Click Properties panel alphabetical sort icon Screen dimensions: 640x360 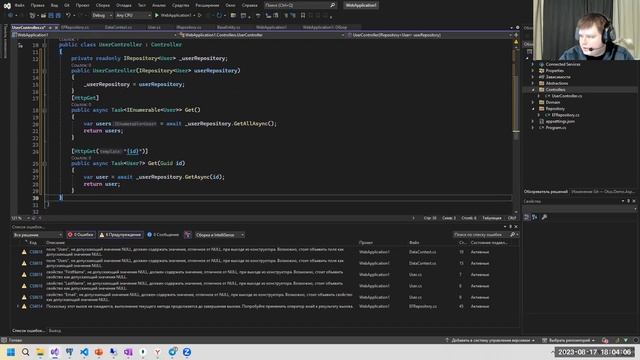535,217
